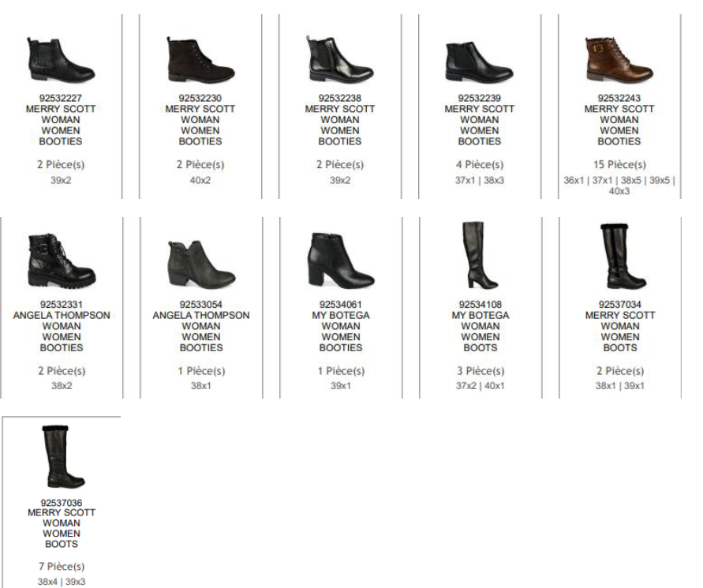Screen dimensions: 703x588
Task: Click the black chelsea boot 92532239 picture
Action: 480,60
